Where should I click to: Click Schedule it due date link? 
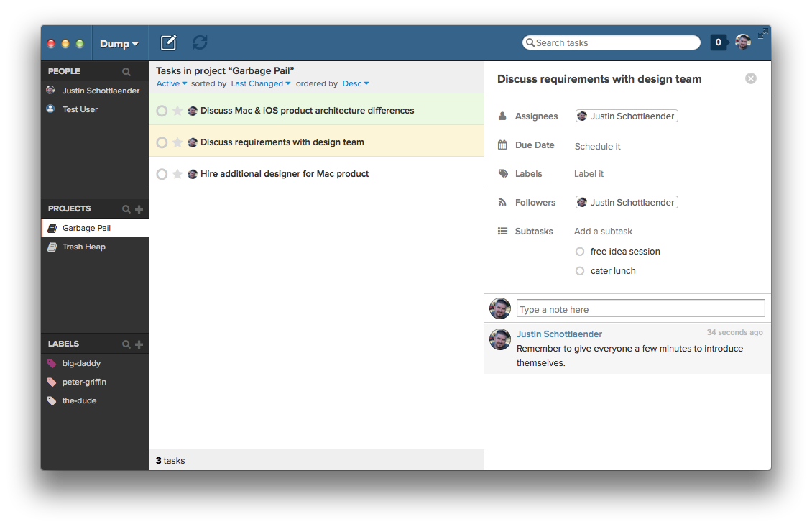pyautogui.click(x=597, y=146)
